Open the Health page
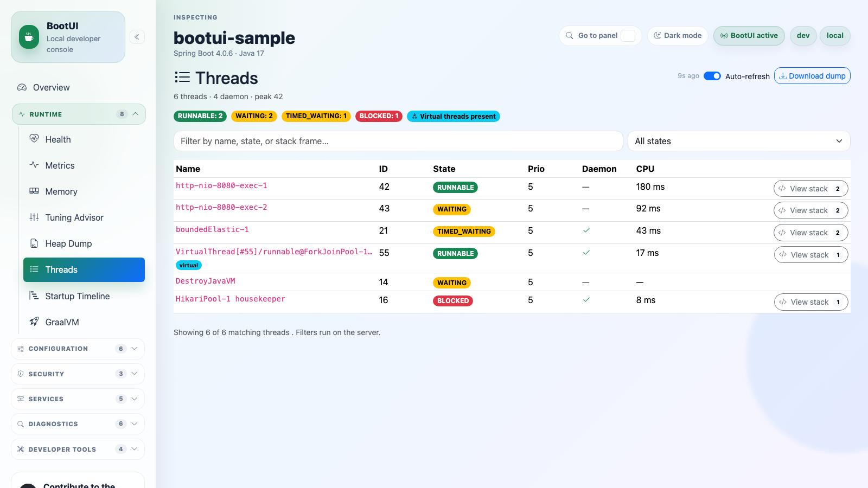 click(x=84, y=139)
